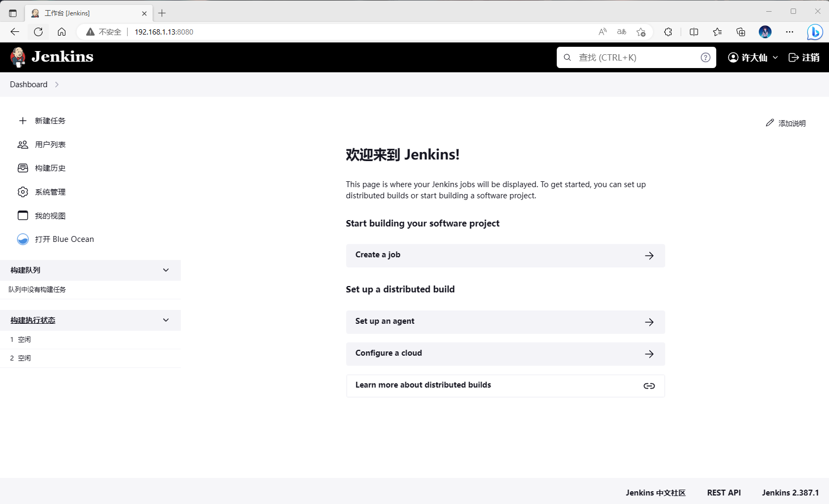
Task: Click the build history tray icon
Action: [23, 168]
